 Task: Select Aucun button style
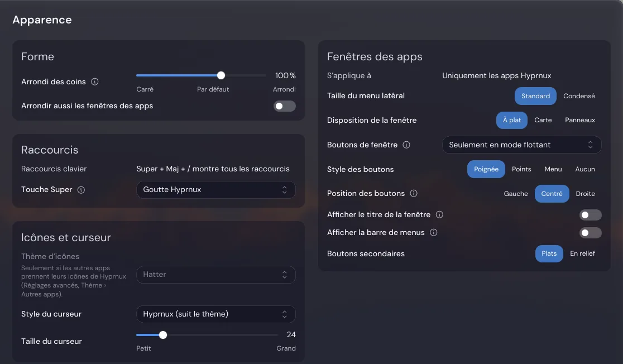pyautogui.click(x=585, y=169)
